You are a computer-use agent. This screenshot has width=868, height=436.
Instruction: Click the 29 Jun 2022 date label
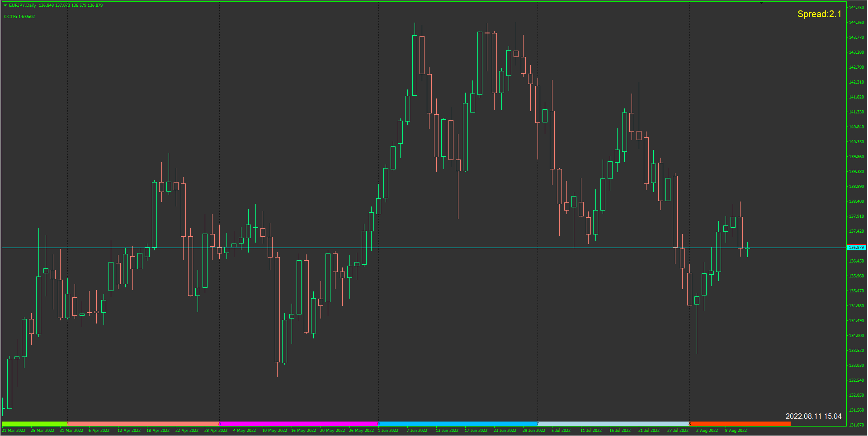[534, 431]
